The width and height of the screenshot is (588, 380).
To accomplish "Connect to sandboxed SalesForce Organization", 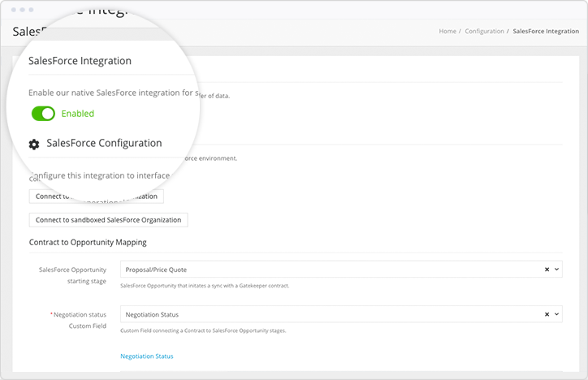I will coord(108,220).
